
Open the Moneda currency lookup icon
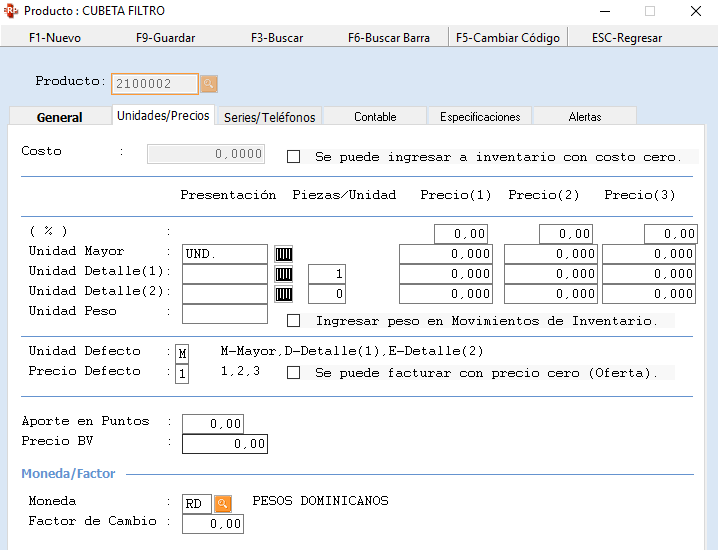coord(224,503)
